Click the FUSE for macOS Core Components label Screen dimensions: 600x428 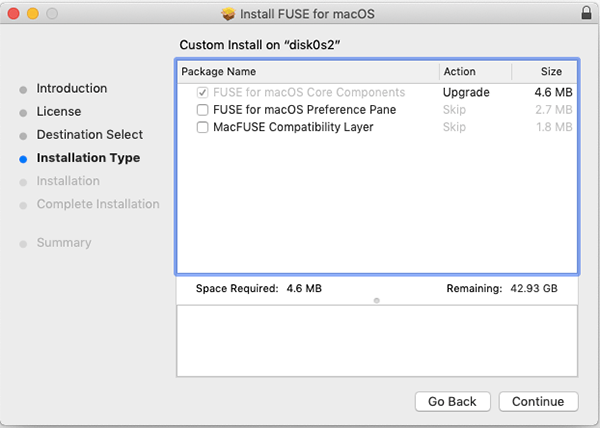309,93
